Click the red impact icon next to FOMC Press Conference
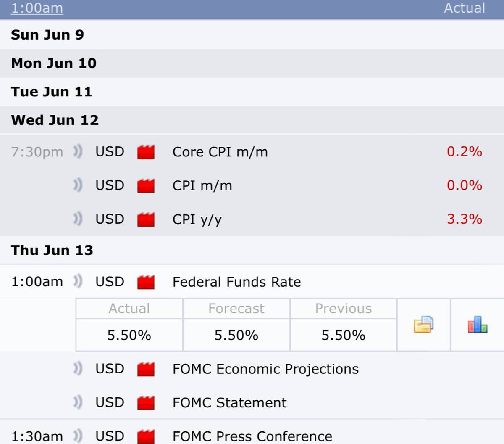Screen dimensions: 504x444 pos(146,436)
